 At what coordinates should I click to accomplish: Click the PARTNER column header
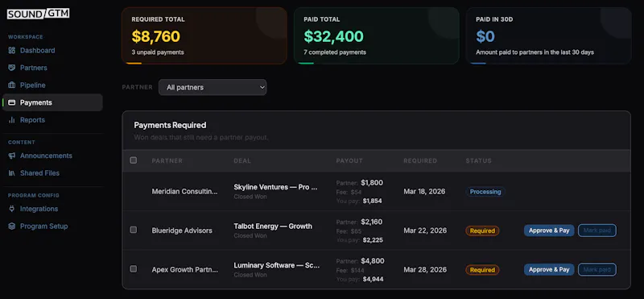(x=167, y=161)
